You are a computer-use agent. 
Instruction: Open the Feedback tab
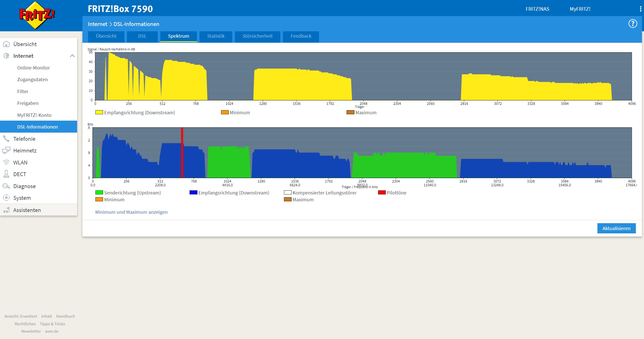pos(301,36)
